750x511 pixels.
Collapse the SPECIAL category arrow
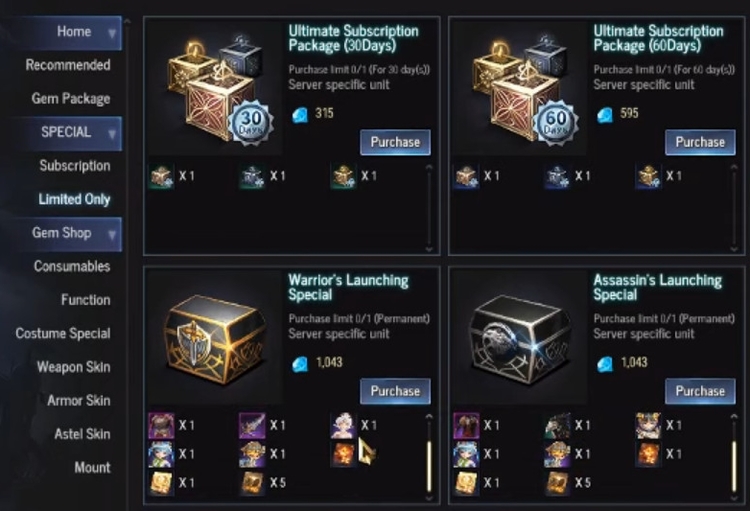[x=112, y=133]
